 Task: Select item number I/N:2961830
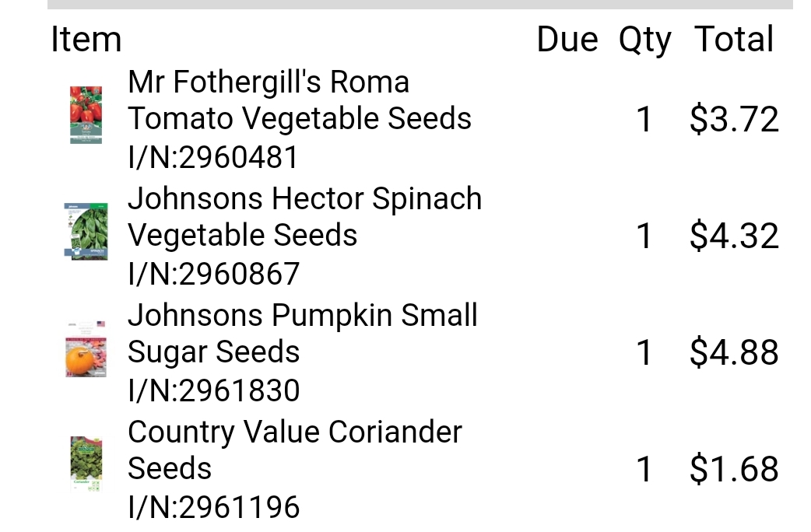click(213, 390)
